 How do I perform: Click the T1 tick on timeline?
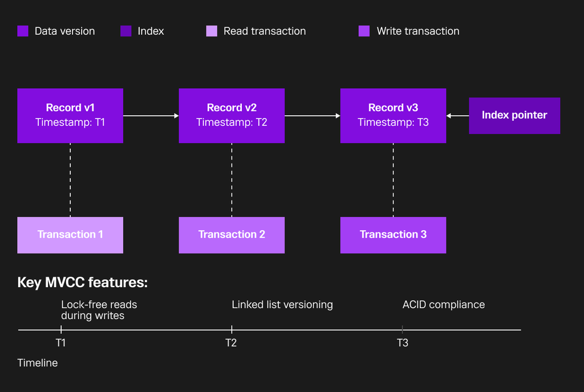[x=60, y=329]
